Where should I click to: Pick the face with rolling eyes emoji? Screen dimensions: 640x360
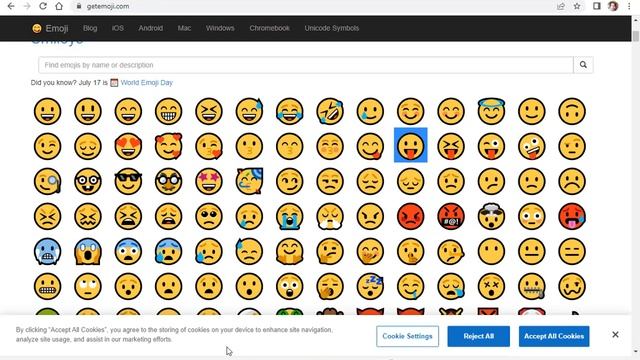(88, 286)
